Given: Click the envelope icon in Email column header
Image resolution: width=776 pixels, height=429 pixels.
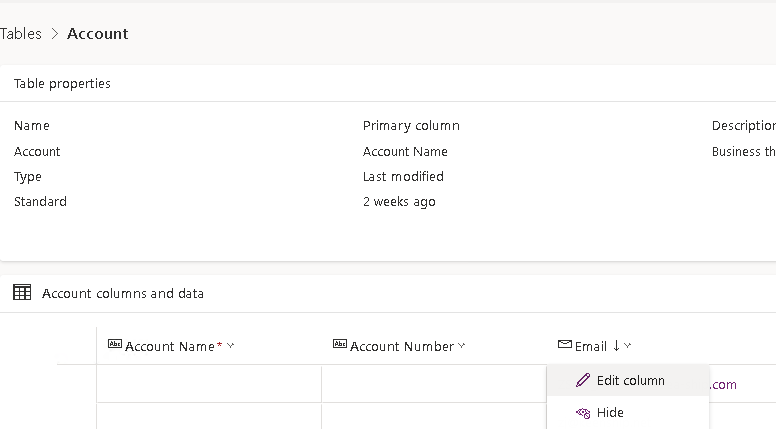Looking at the screenshot, I should [565, 346].
